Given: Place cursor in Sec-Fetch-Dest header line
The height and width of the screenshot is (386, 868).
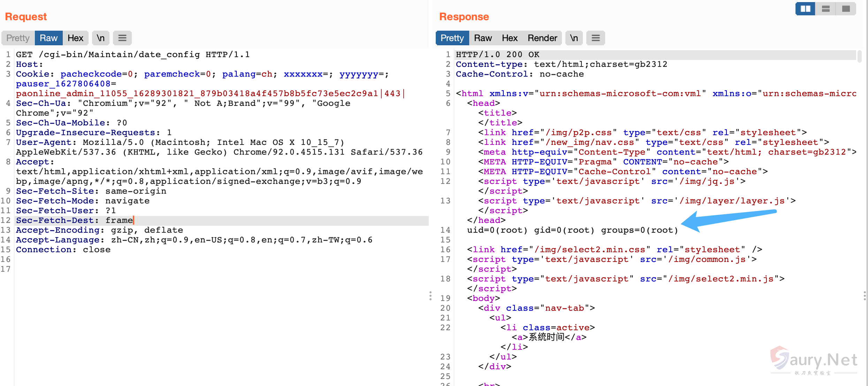Looking at the screenshot, I should click(75, 221).
